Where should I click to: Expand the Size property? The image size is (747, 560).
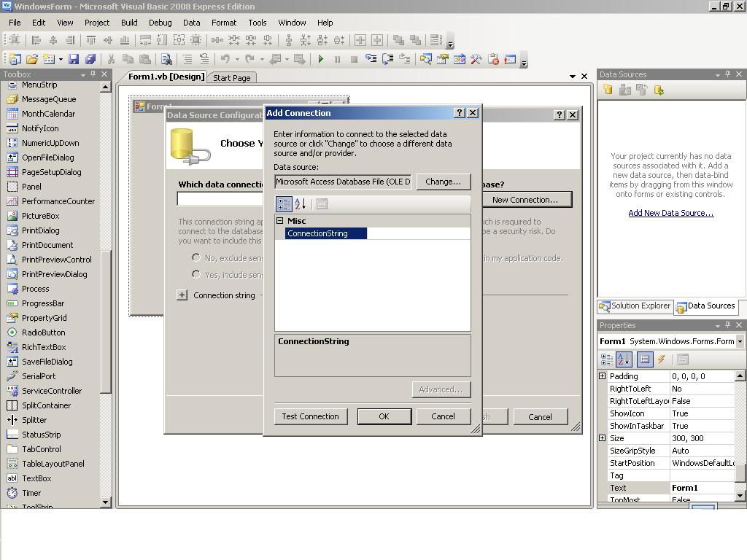point(602,437)
